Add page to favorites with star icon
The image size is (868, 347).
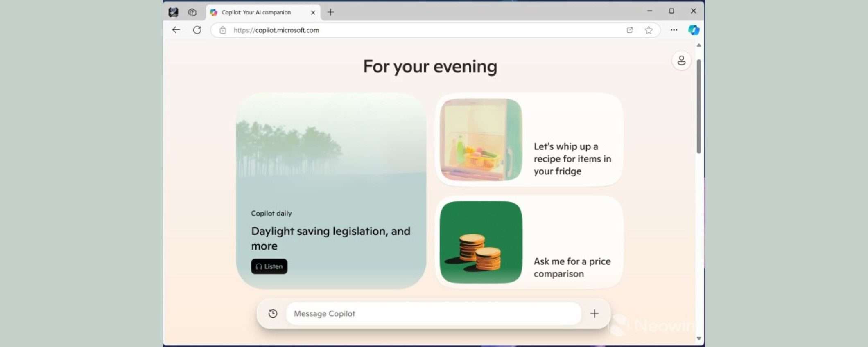click(x=649, y=30)
